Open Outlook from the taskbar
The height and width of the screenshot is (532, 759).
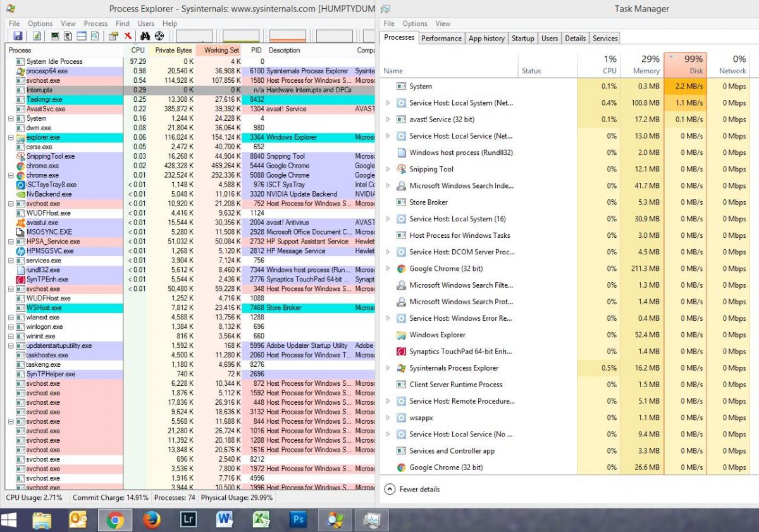78,520
